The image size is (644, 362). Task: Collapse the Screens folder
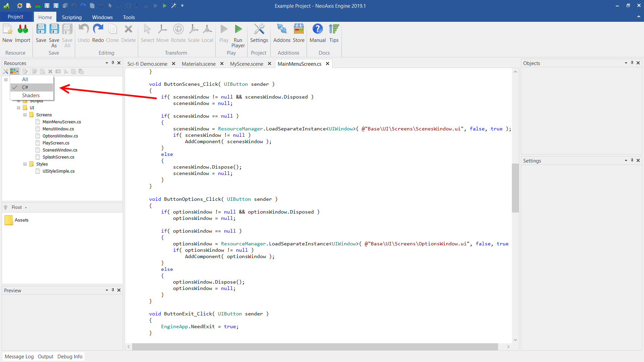point(25,115)
